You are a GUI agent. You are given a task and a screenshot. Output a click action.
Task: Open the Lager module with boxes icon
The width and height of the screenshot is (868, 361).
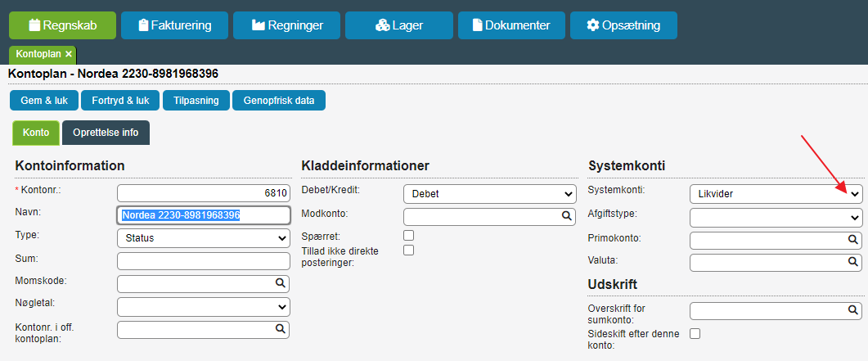[399, 25]
